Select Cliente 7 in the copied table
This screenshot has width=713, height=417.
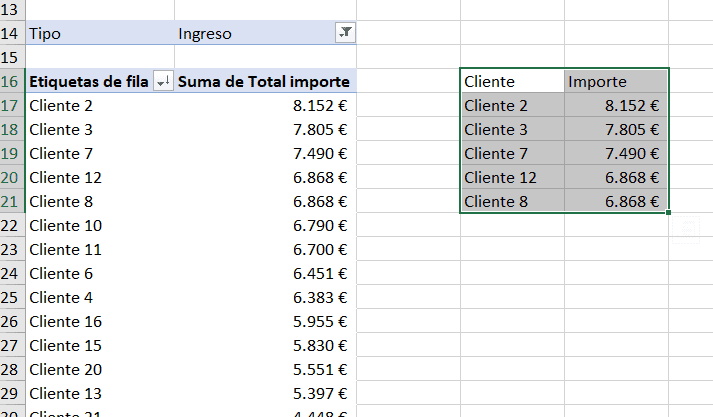pos(512,154)
